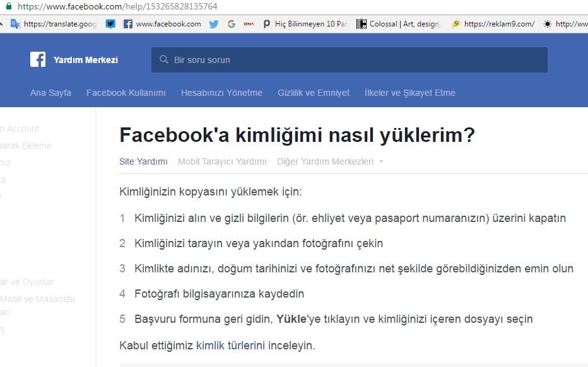The height and width of the screenshot is (367, 588).
Task: Click step 1 text Kimliğinizi alın ve gizli bilgilerin
Action: (x=350, y=218)
